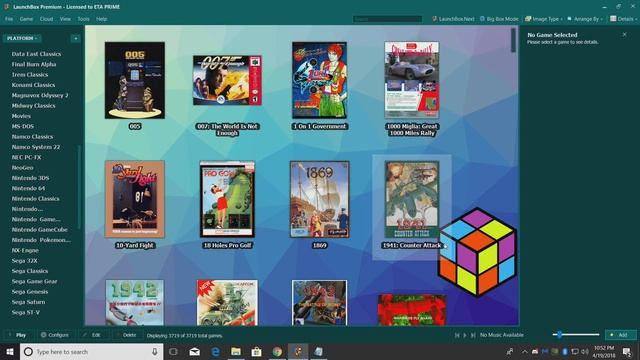Open Google Chrome from the taskbar

[277, 351]
